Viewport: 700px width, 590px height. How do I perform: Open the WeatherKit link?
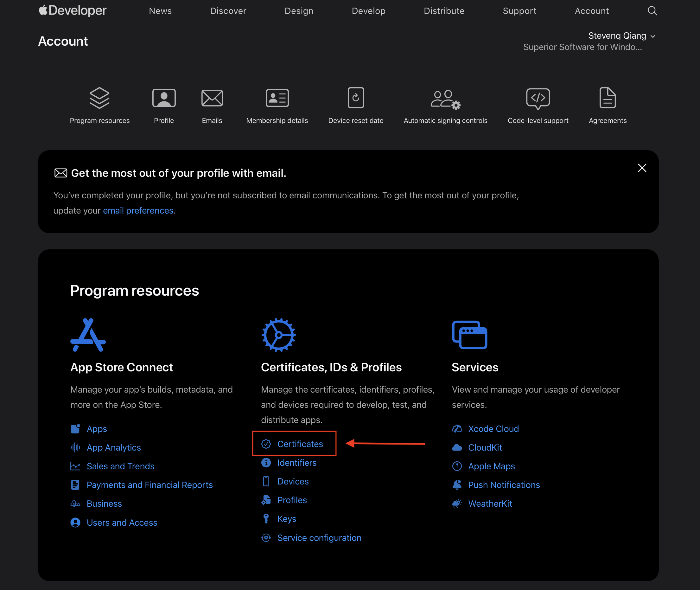[x=490, y=504]
